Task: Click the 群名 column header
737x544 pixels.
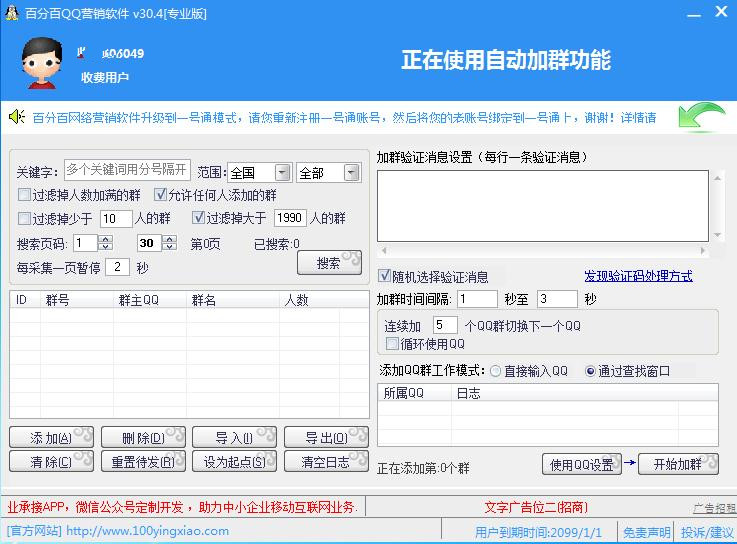Action: [x=233, y=300]
